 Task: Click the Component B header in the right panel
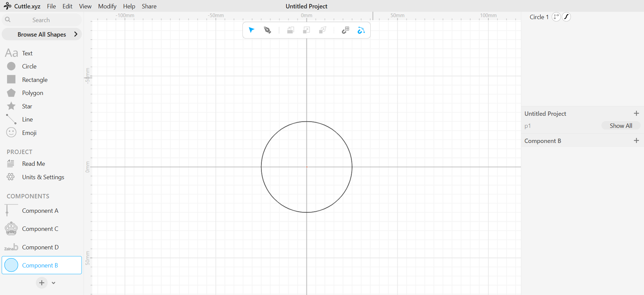[543, 141]
